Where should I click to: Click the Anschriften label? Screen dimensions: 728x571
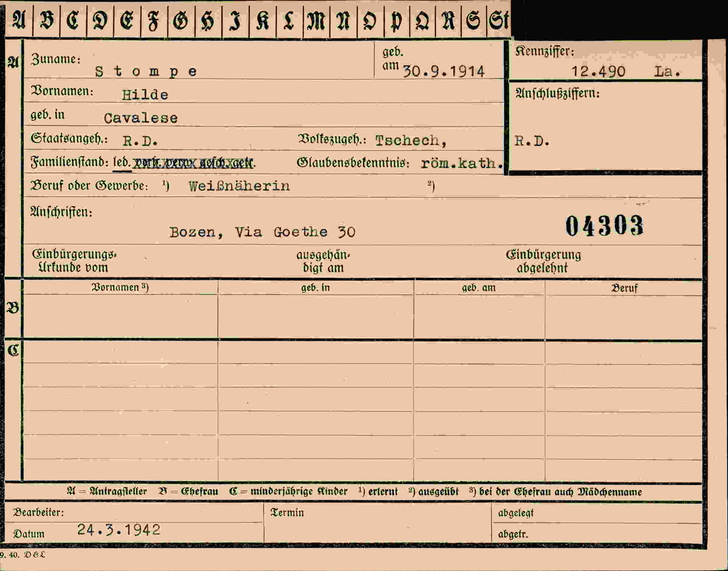tap(62, 212)
